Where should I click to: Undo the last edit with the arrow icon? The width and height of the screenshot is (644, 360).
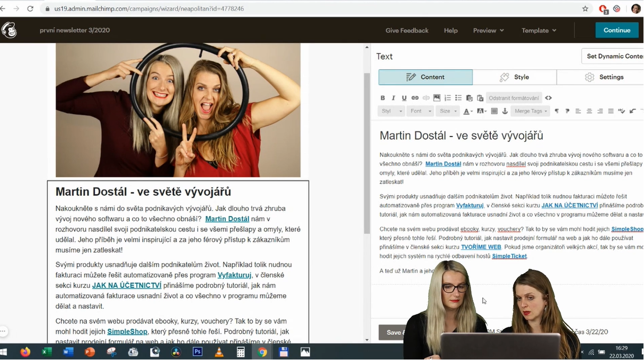tap(632, 111)
